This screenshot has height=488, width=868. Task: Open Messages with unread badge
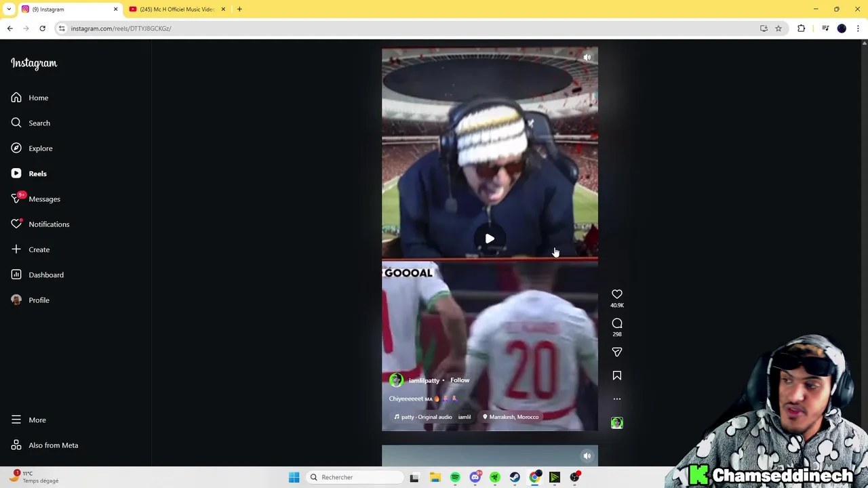[x=35, y=199]
